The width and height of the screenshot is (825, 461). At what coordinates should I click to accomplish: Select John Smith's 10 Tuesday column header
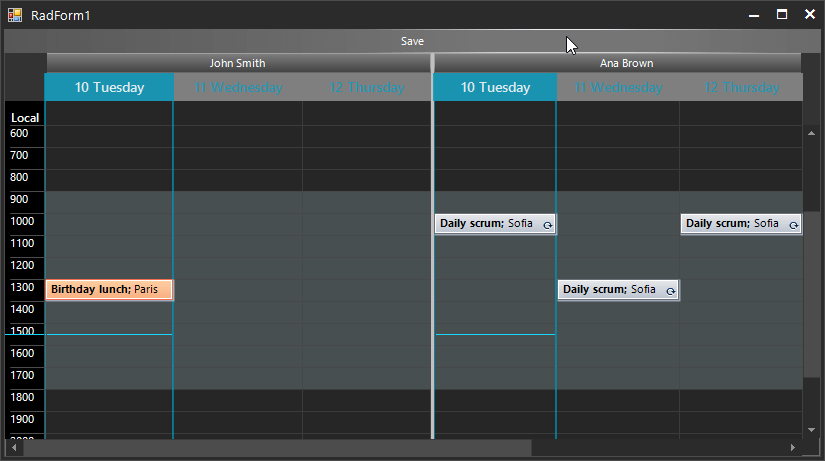(109, 87)
